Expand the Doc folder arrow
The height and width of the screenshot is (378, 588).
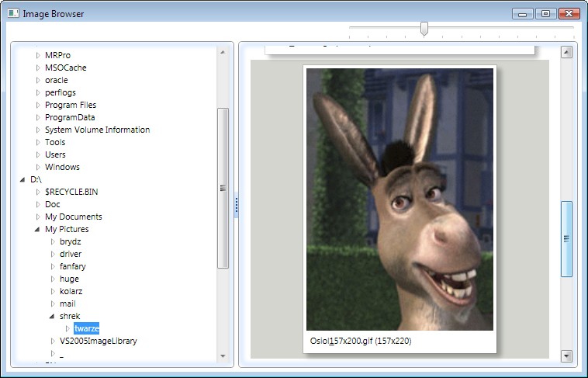[38, 204]
